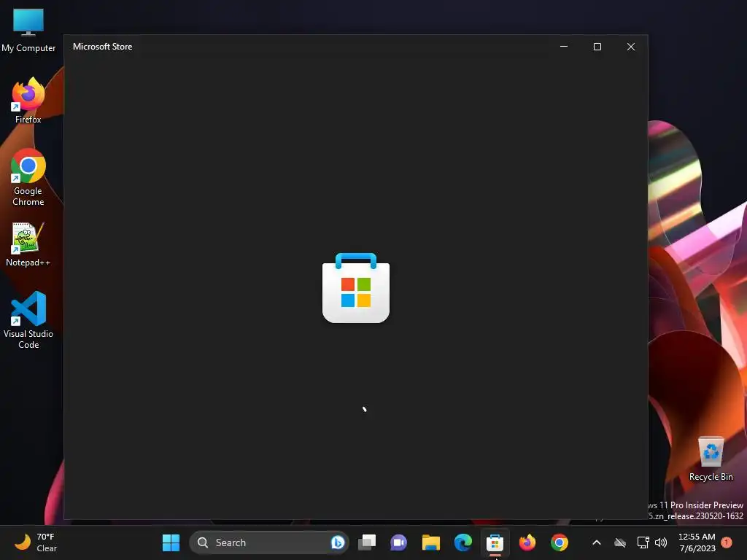Open network status tray icon

[x=643, y=542]
